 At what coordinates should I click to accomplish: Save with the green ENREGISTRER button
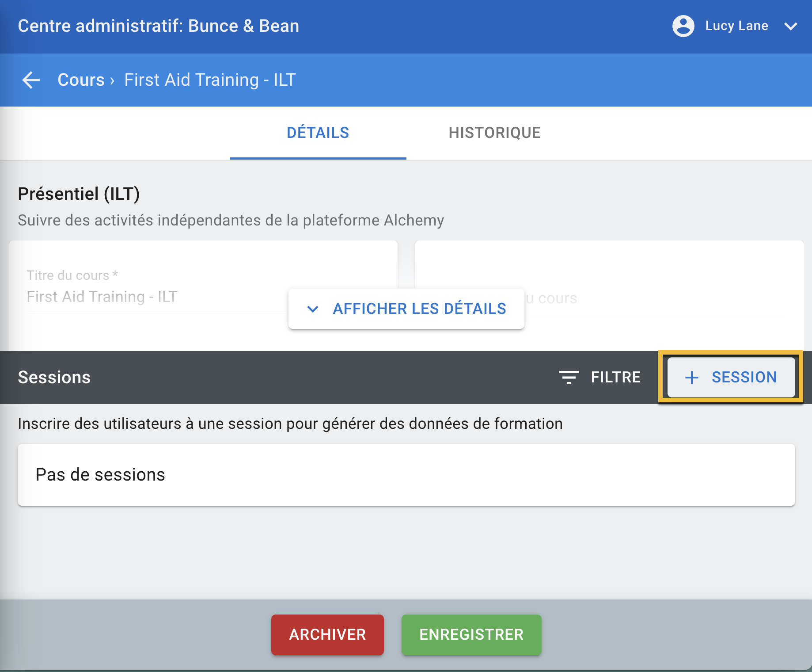471,634
